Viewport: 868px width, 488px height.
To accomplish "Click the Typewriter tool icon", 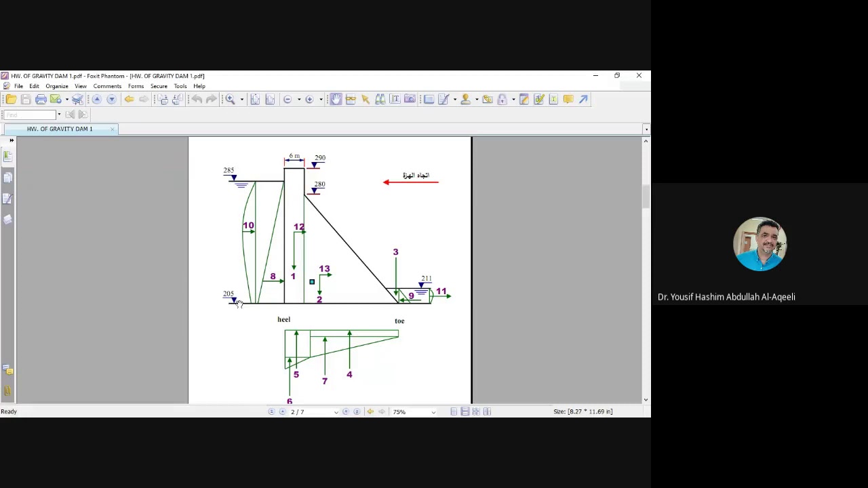I will (553, 100).
